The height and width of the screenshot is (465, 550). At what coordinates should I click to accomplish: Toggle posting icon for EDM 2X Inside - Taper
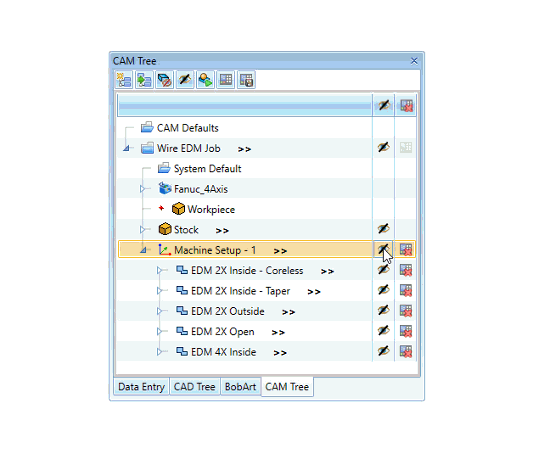[x=406, y=290]
